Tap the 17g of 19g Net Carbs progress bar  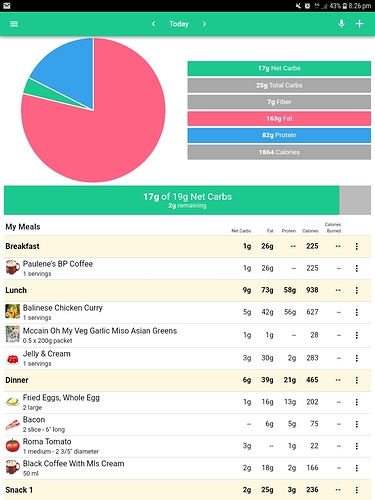(187, 200)
